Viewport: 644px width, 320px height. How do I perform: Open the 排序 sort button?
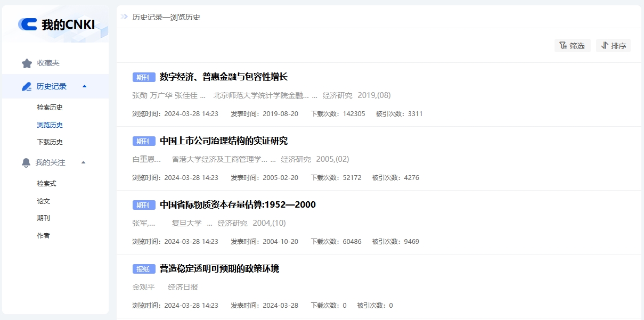tap(613, 46)
